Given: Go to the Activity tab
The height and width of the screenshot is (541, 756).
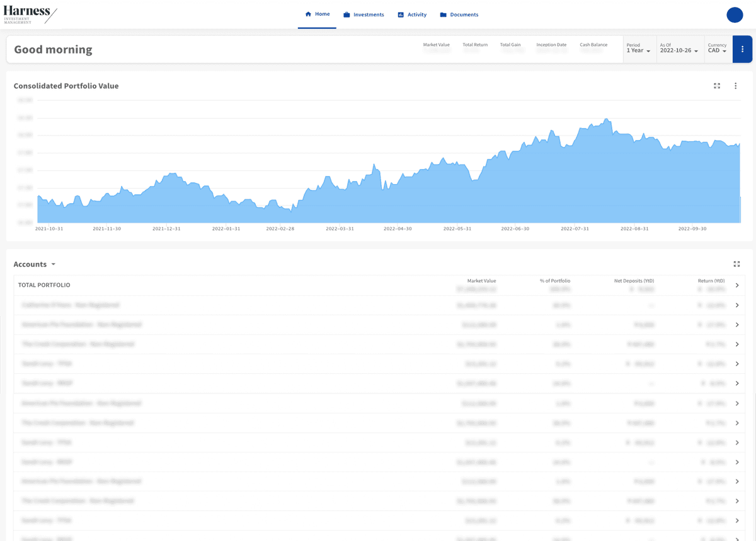Looking at the screenshot, I should coord(416,15).
